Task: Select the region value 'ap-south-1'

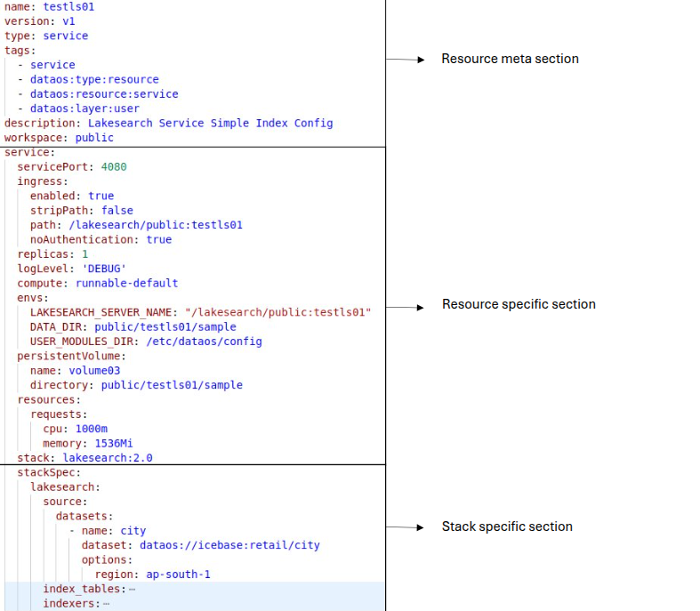Action: (x=178, y=575)
